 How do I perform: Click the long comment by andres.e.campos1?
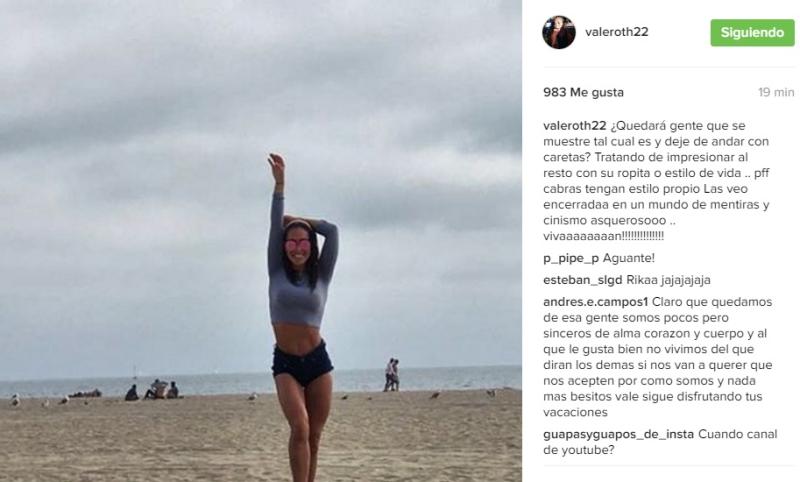pos(658,357)
